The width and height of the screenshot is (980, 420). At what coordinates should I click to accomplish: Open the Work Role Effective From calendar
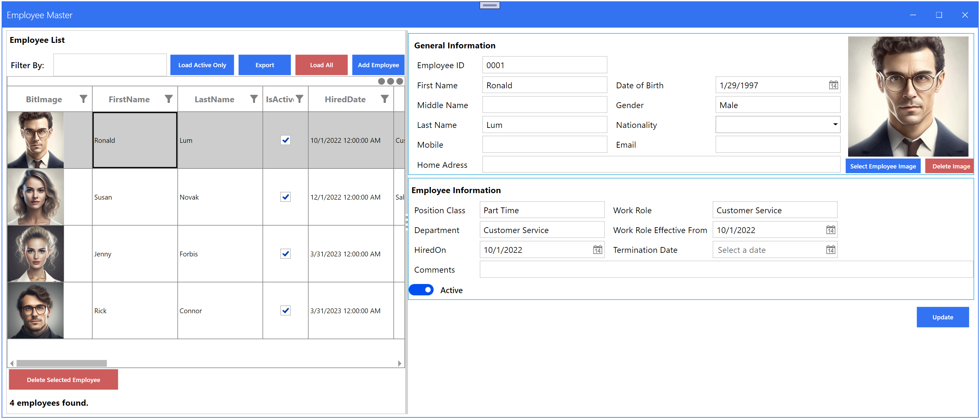[831, 229]
